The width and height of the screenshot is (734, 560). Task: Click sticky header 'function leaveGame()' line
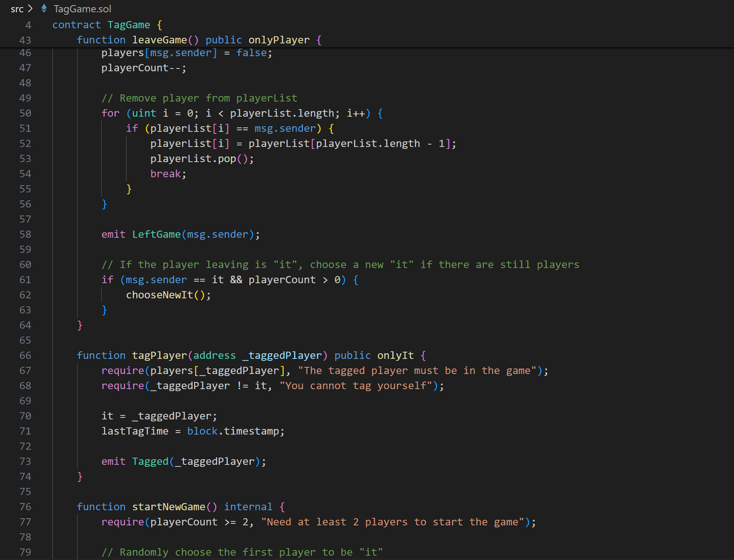199,40
